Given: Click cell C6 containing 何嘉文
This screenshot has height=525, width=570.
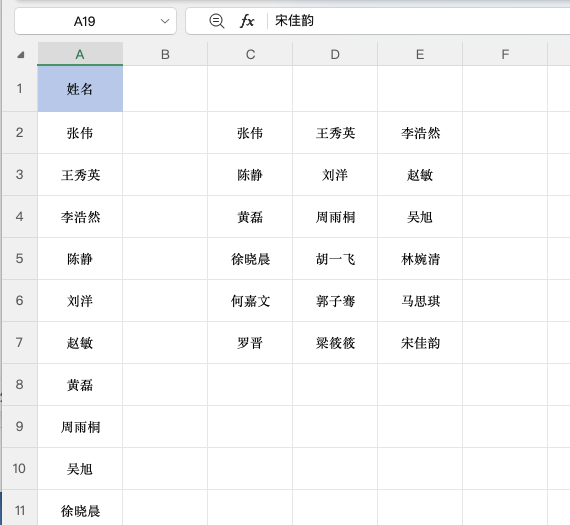Looking at the screenshot, I should point(250,301).
